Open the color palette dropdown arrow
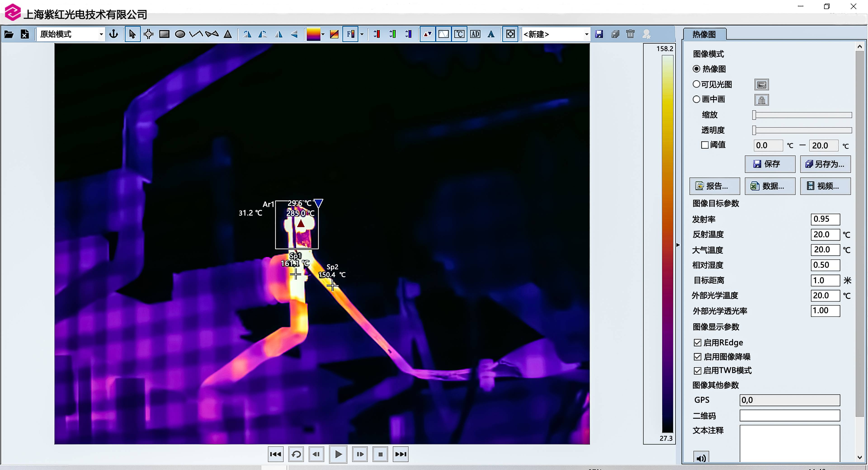 coord(323,34)
